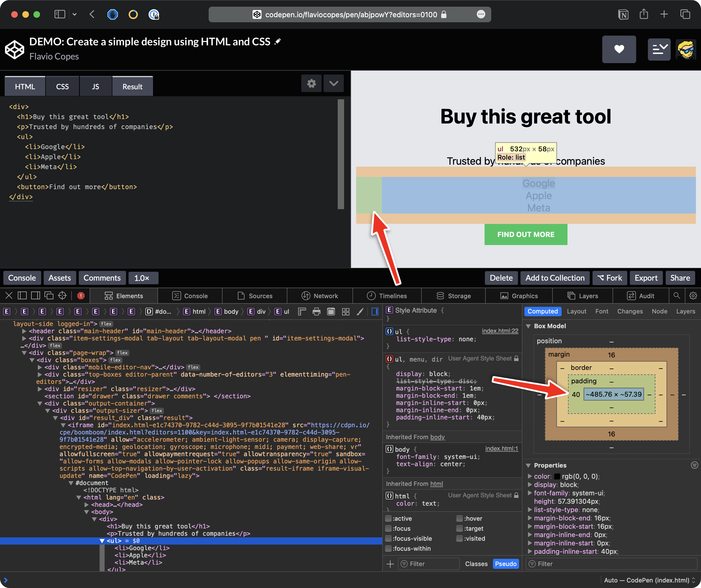701x588 pixels.
Task: Dock Web Inspector to the left side
Action: [22, 296]
